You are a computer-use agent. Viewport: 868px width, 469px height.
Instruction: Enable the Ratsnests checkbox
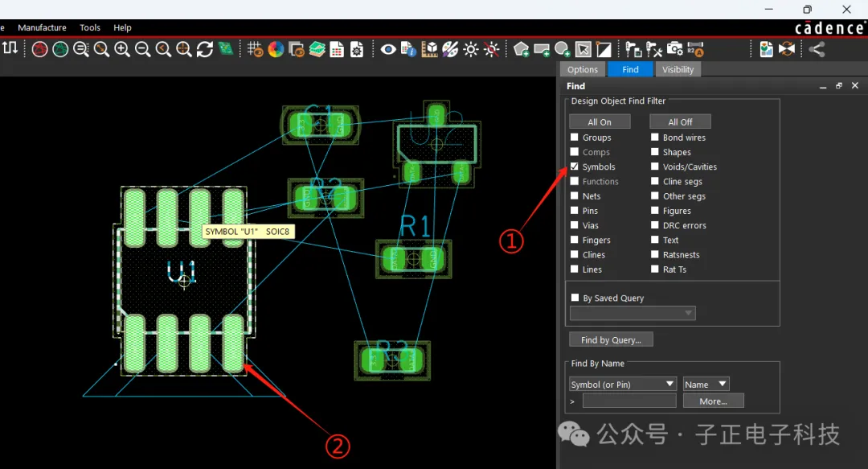click(655, 254)
